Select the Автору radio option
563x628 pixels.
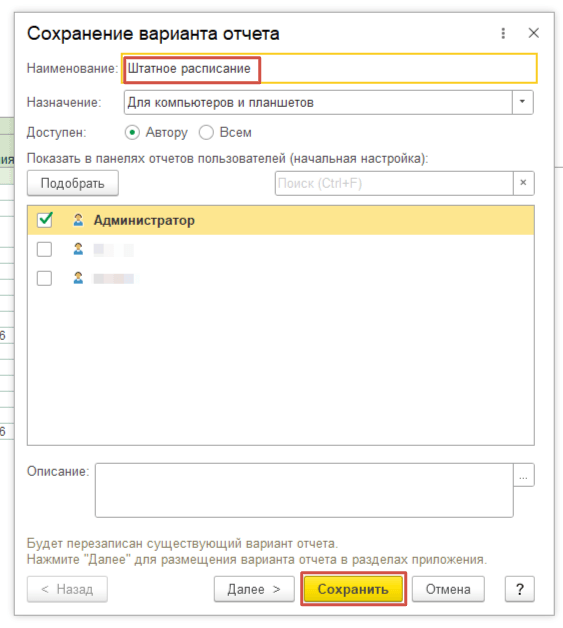coord(132,133)
